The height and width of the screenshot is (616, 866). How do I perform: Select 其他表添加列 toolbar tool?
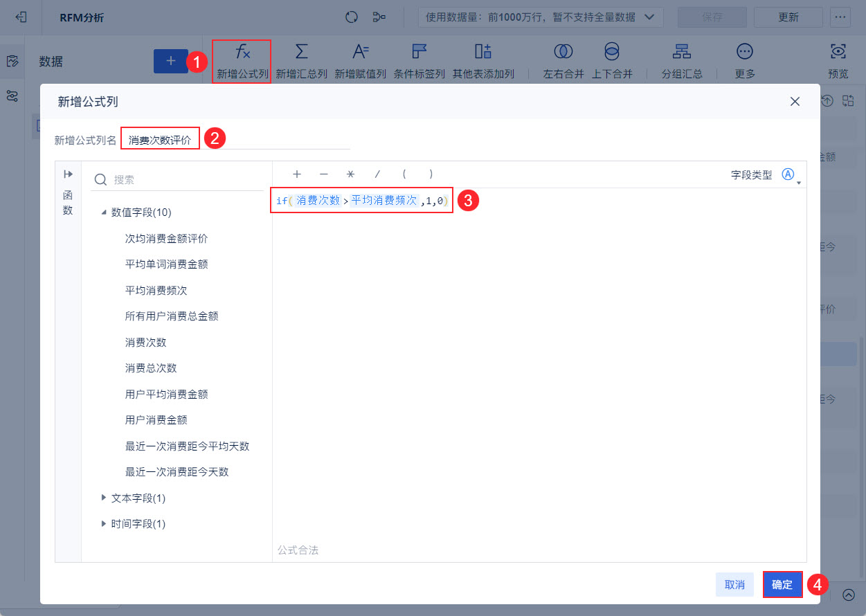coord(483,62)
